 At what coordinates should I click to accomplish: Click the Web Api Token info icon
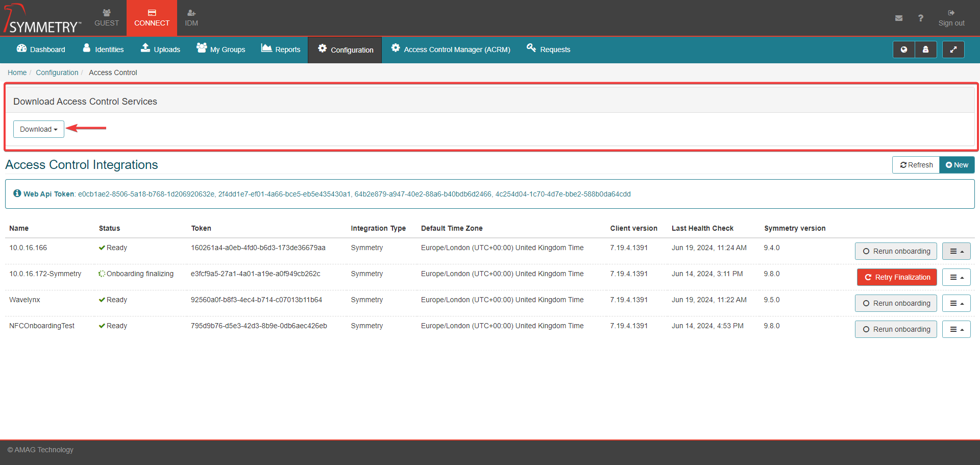click(17, 193)
